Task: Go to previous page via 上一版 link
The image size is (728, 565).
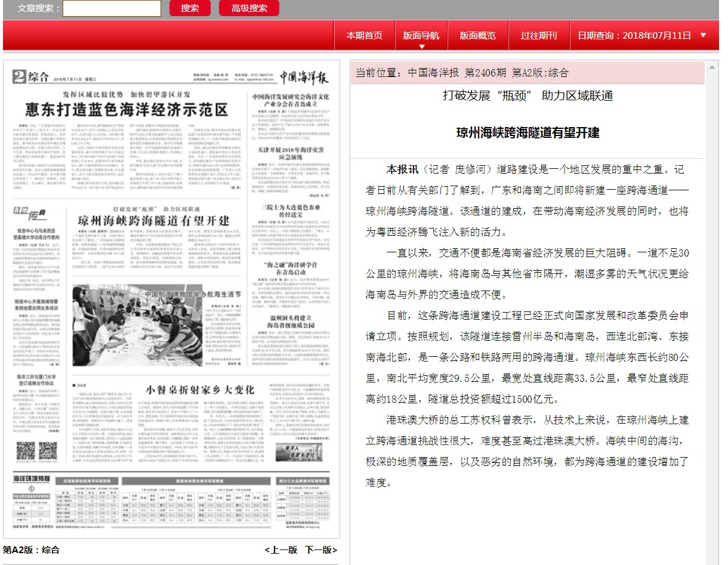Action: tap(281, 550)
